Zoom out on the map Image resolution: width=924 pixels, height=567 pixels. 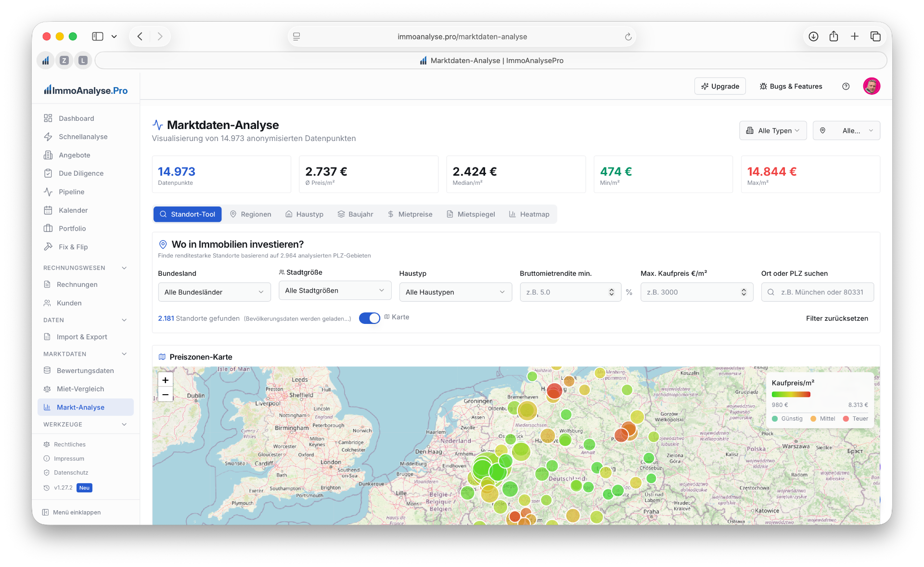point(165,394)
